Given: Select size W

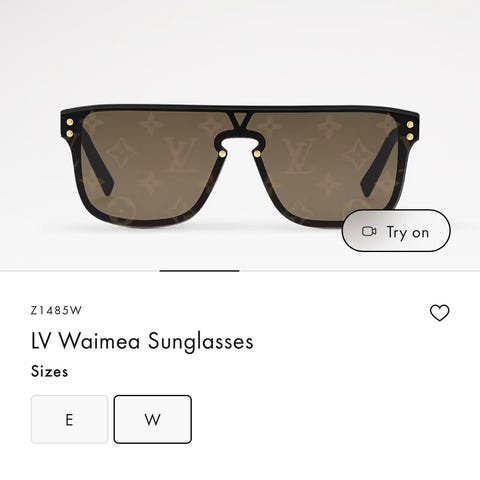Looking at the screenshot, I should pos(153,419).
